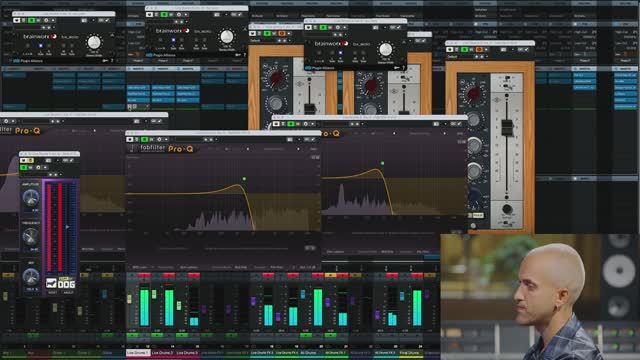Toggle the red record button on Live Drums 2
Screen dimensions: 640x360
pos(169,276)
